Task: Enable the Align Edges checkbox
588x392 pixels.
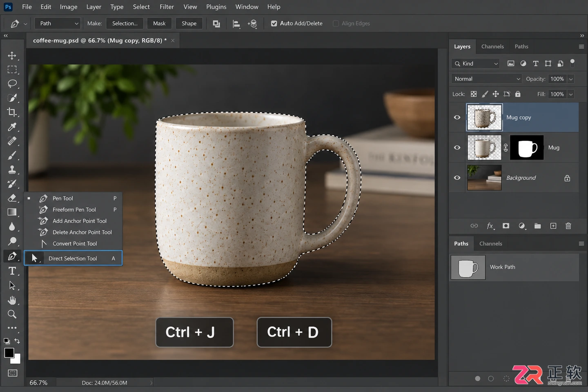Action: [x=336, y=24]
